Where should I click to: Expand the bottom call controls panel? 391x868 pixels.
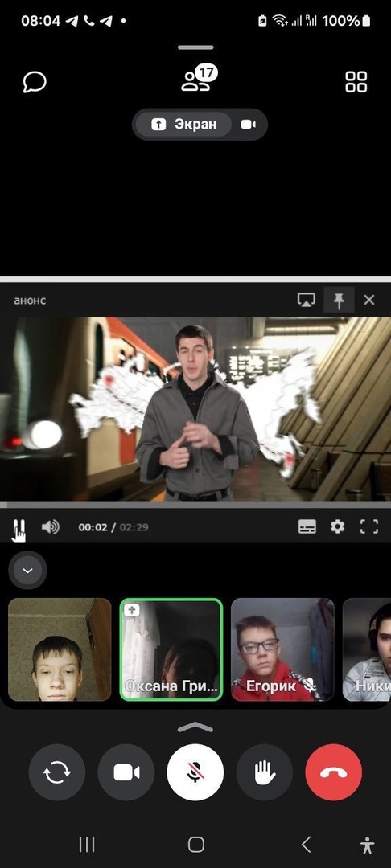point(195,727)
